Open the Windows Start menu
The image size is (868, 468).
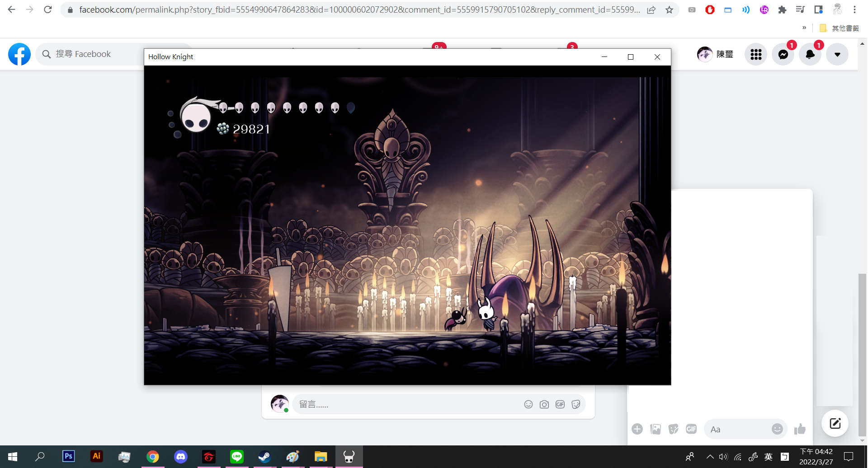point(13,457)
